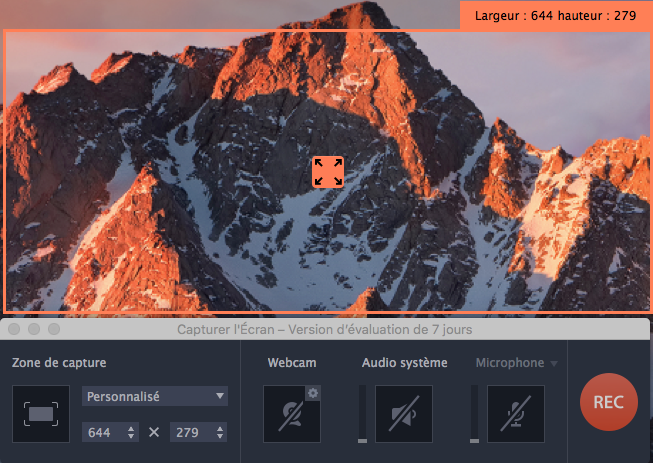Click the height 279 stepper arrows
The height and width of the screenshot is (463, 653).
pos(219,432)
